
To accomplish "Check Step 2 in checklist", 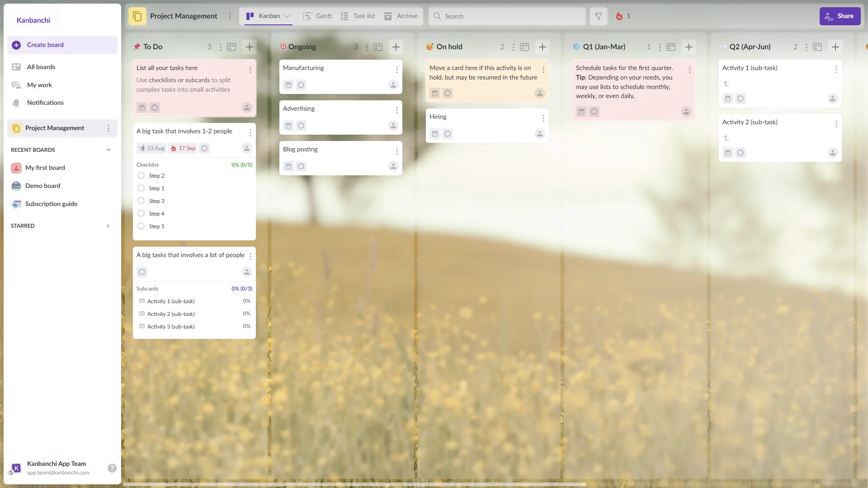I will (x=141, y=175).
